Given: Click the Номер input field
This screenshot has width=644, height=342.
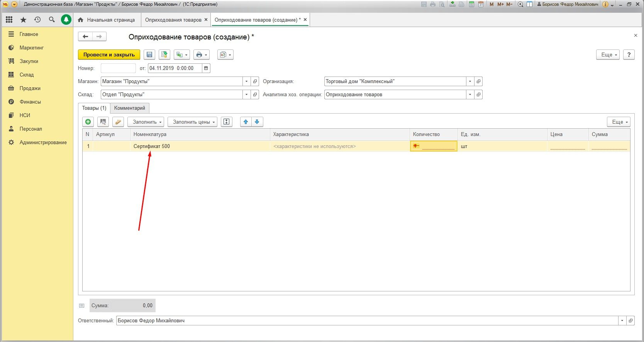Looking at the screenshot, I should [118, 68].
